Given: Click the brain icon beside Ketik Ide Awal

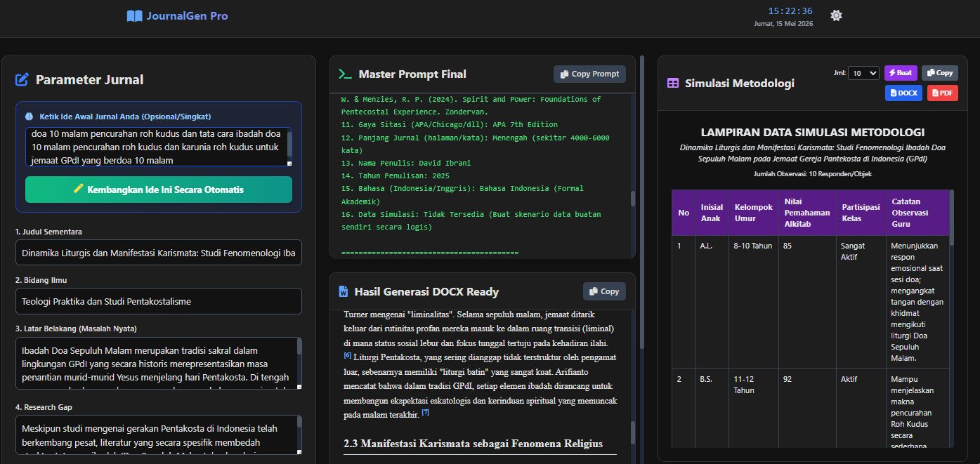Looking at the screenshot, I should 30,117.
